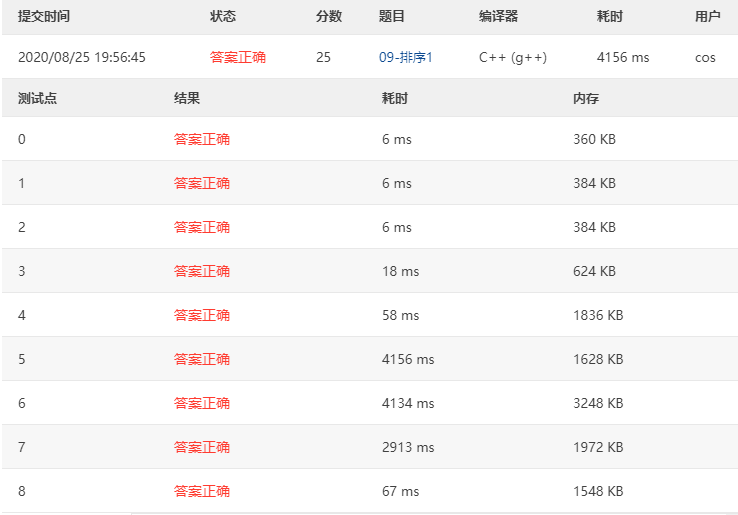Click the 测试点 column header
This screenshot has width=738, height=515.
pyautogui.click(x=37, y=98)
